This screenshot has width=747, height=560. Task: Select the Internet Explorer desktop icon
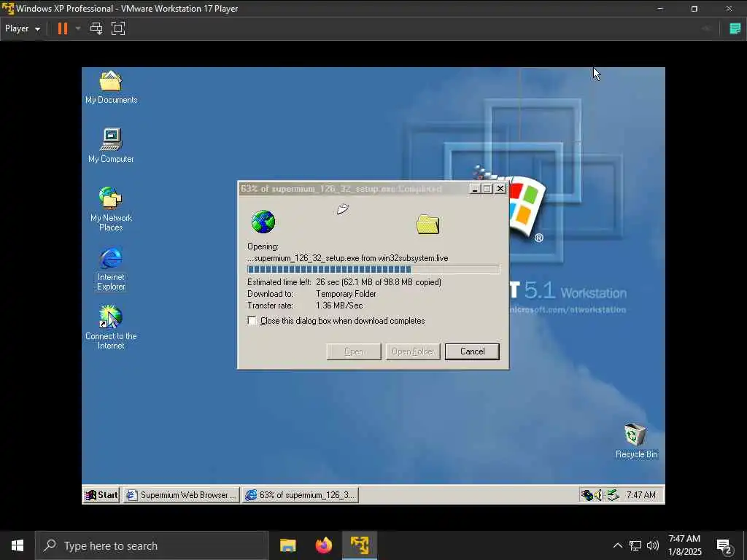tap(111, 268)
